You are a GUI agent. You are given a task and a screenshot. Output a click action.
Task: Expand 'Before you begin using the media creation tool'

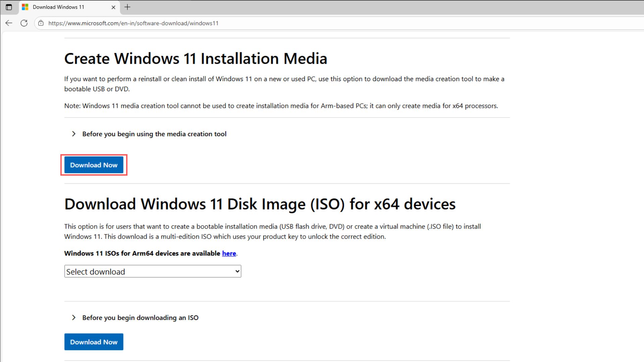154,134
